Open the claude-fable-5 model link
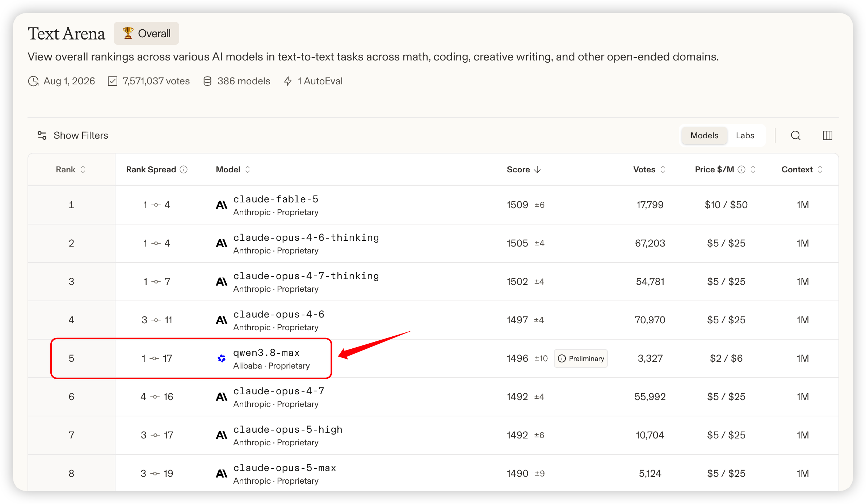The image size is (866, 504). pyautogui.click(x=276, y=199)
